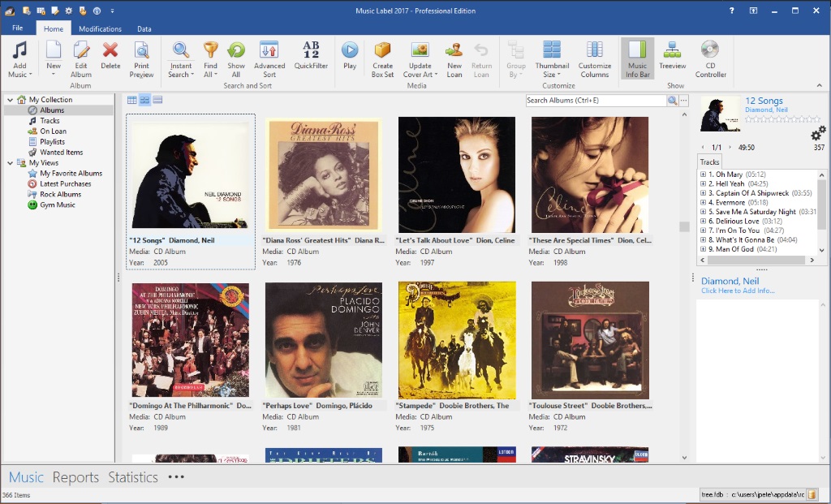Set rating using the star row
831x504 pixels.
tap(782, 119)
